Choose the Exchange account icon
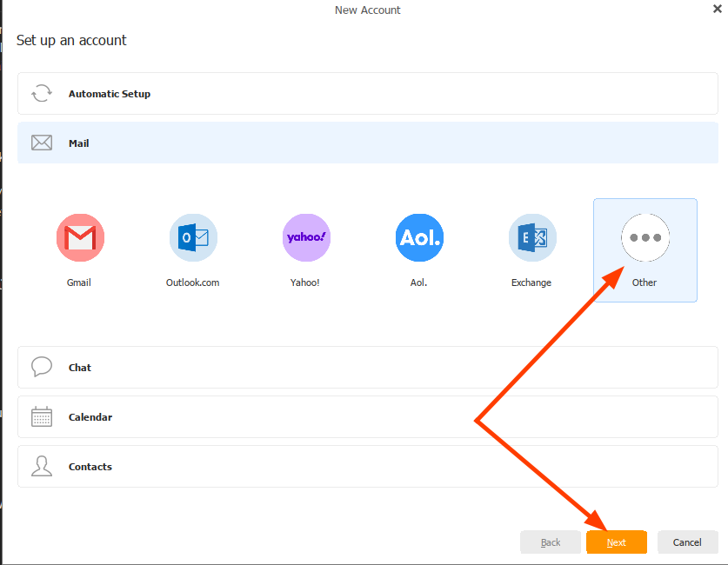 tap(532, 237)
